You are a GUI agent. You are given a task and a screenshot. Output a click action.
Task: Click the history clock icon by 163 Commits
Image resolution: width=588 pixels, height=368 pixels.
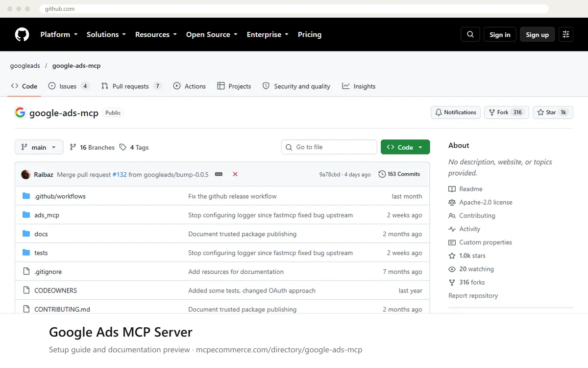point(382,174)
